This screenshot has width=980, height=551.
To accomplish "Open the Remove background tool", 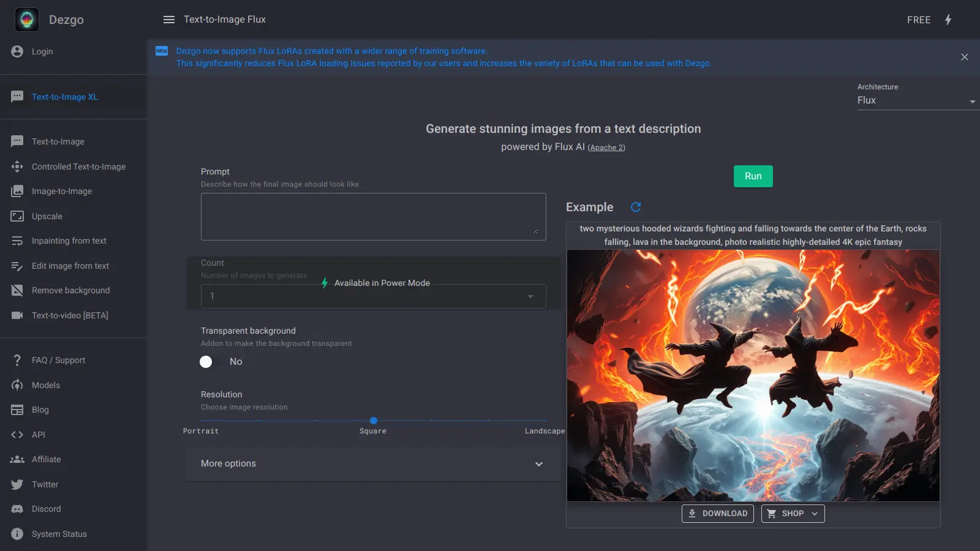I will click(x=70, y=290).
